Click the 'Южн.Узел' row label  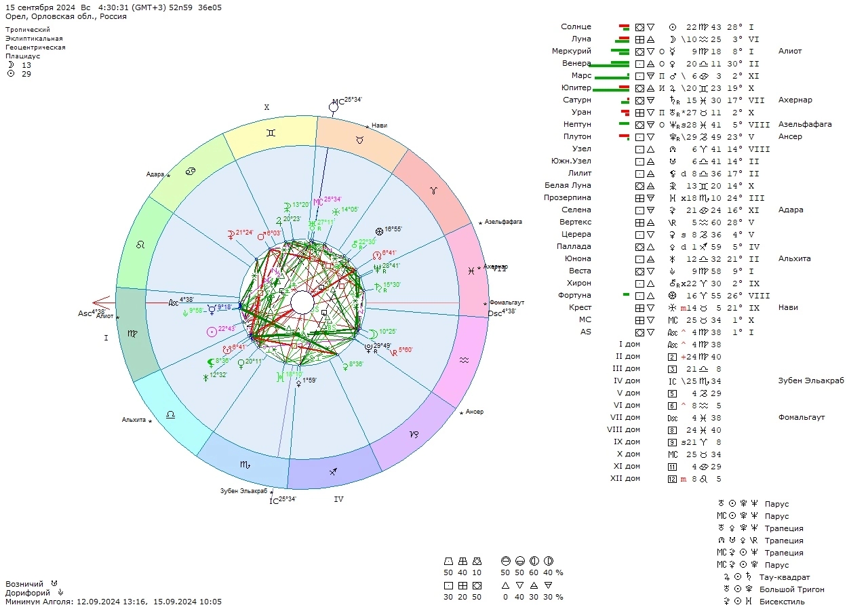pyautogui.click(x=571, y=161)
